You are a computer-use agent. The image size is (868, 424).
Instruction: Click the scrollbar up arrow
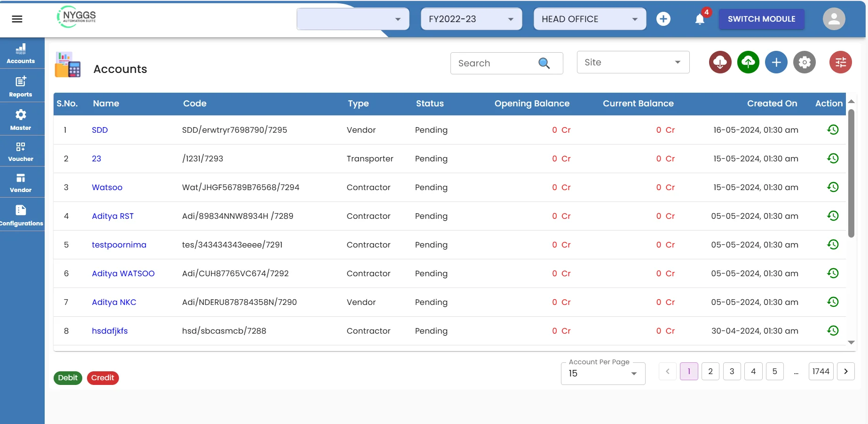click(851, 102)
